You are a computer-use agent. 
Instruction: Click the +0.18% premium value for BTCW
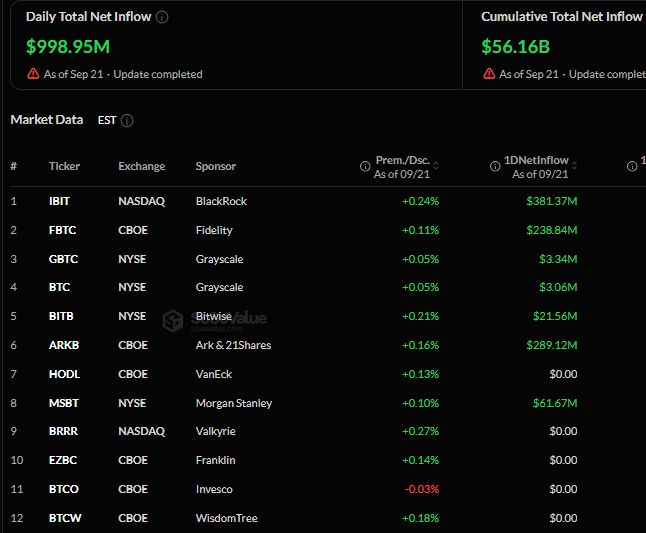[x=421, y=518]
